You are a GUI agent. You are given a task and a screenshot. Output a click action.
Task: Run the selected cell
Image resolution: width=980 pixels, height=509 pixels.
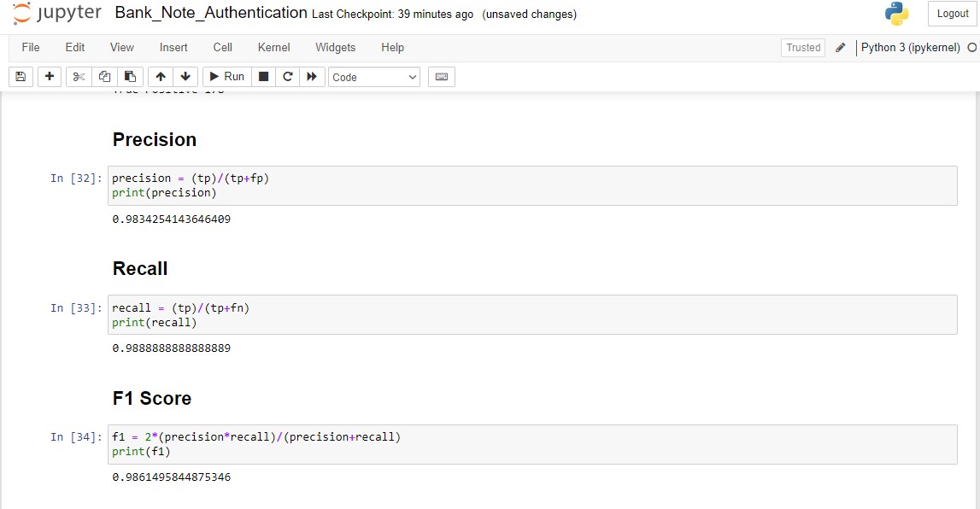tap(225, 76)
